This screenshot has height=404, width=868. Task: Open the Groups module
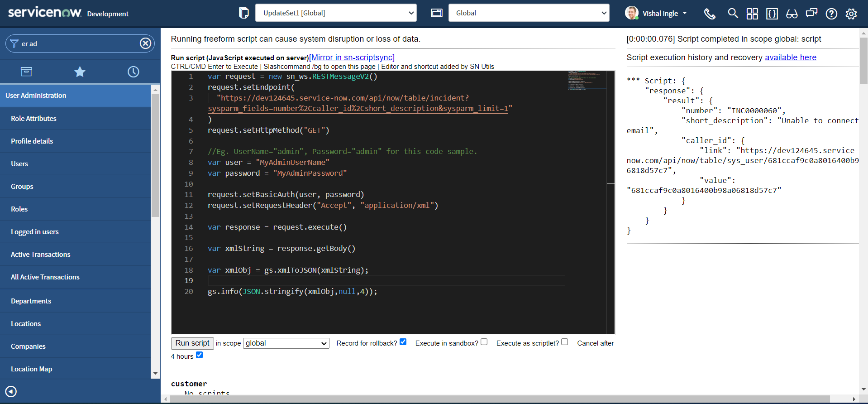pos(75,187)
